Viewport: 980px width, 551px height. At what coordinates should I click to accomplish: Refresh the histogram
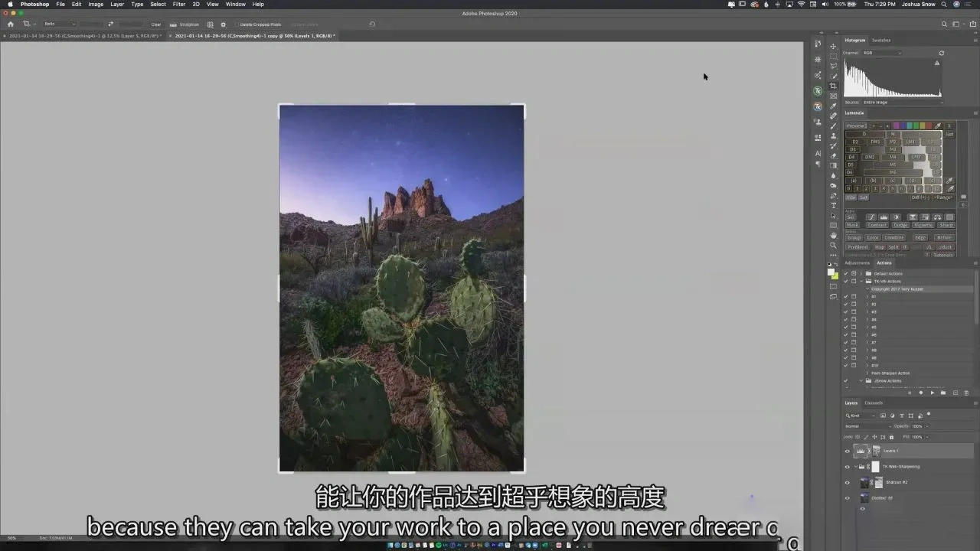point(941,53)
